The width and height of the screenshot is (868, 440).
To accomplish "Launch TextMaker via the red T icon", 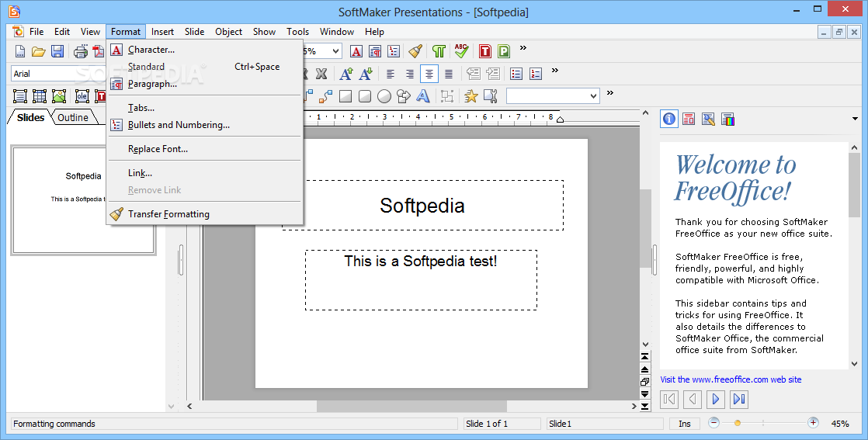I will pos(485,51).
